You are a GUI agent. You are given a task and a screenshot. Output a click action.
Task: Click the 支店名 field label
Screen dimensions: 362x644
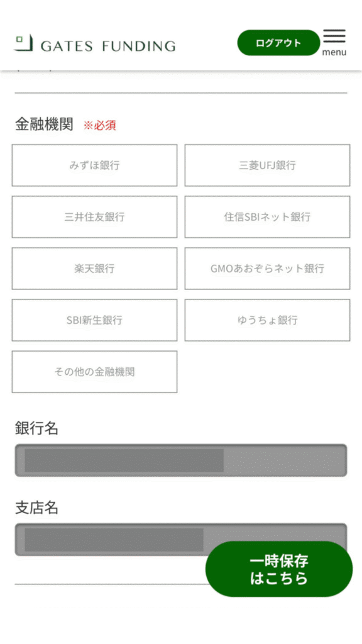[x=36, y=508]
